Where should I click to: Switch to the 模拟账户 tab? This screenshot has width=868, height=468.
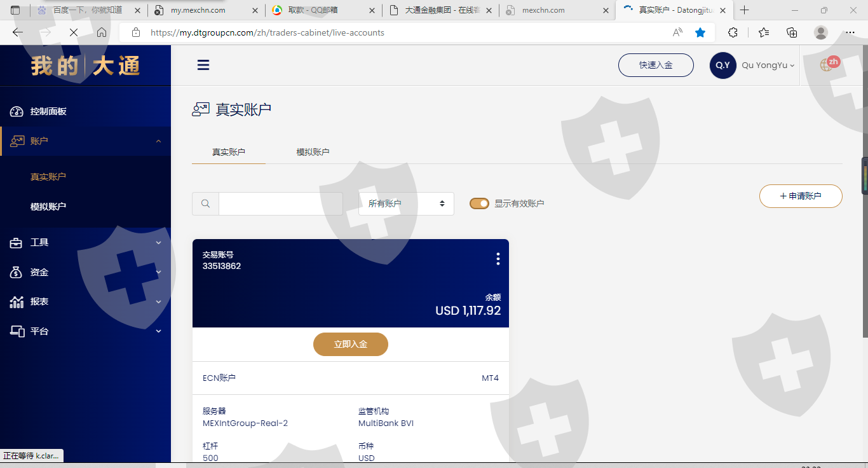coord(313,152)
